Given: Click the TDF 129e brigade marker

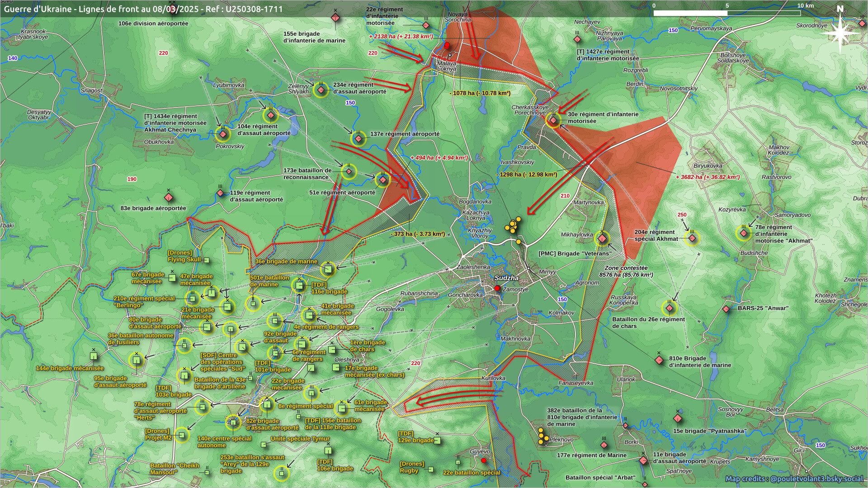Looking at the screenshot, I should (437, 440).
